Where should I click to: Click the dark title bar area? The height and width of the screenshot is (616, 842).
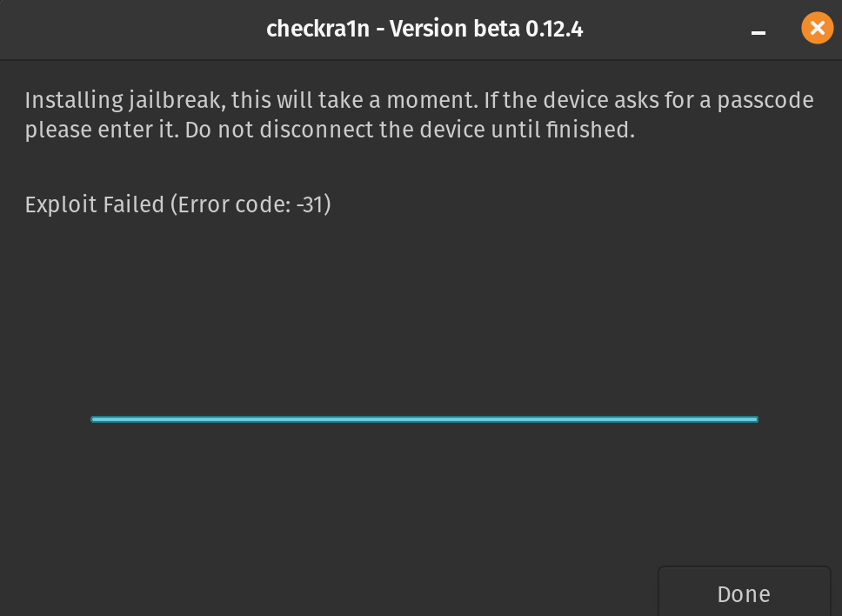348,29
